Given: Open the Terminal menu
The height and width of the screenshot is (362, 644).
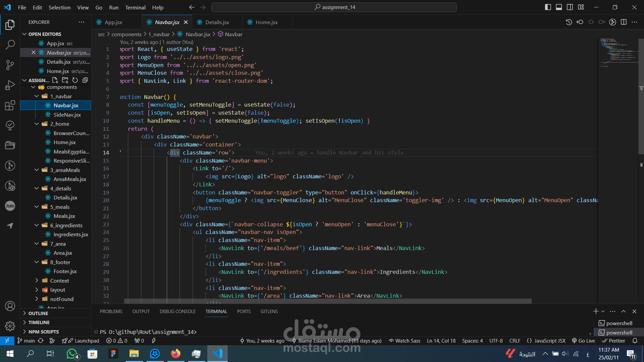Looking at the screenshot, I should (x=135, y=7).
